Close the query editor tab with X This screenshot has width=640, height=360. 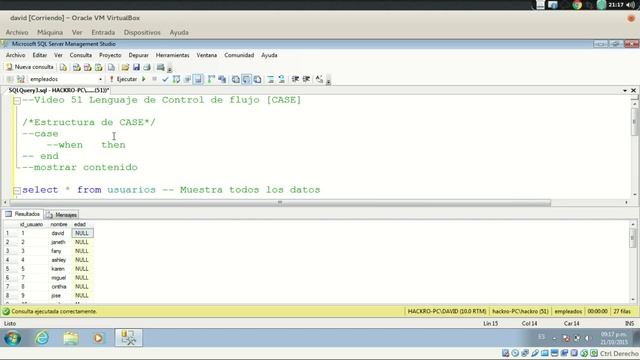coord(633,91)
